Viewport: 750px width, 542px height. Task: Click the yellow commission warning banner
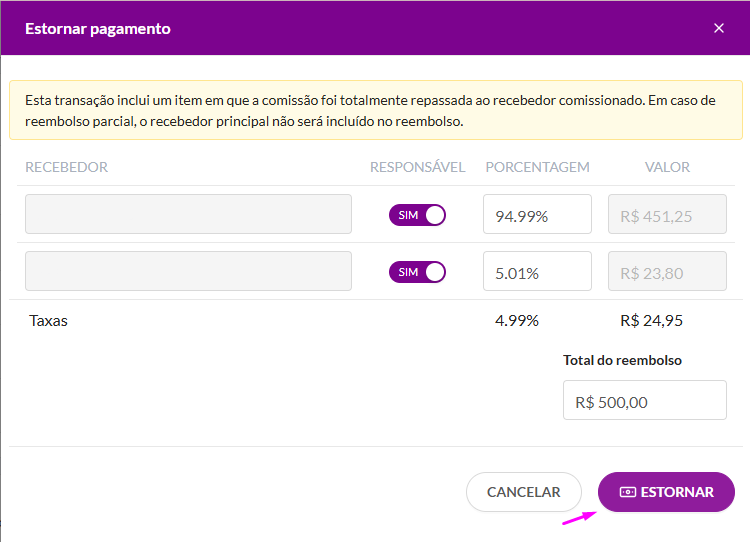tap(376, 111)
